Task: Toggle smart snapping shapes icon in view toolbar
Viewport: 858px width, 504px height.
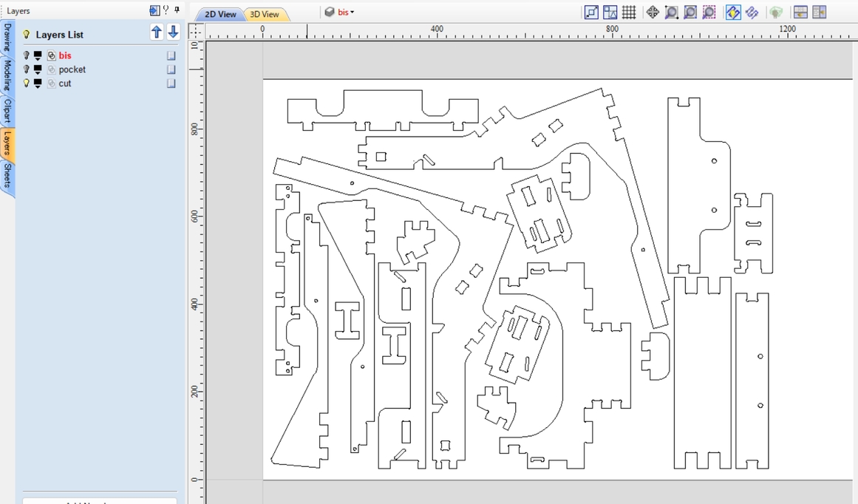Action: pyautogui.click(x=610, y=12)
